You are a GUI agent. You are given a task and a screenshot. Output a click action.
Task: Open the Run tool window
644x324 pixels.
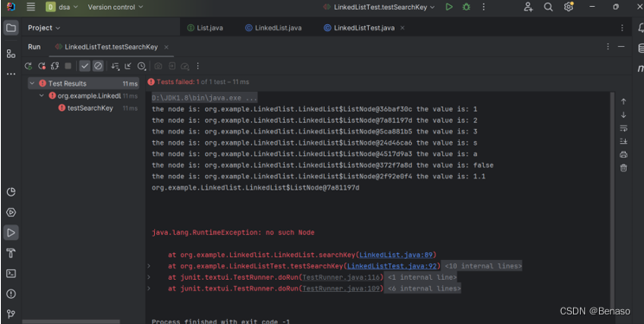(x=11, y=233)
